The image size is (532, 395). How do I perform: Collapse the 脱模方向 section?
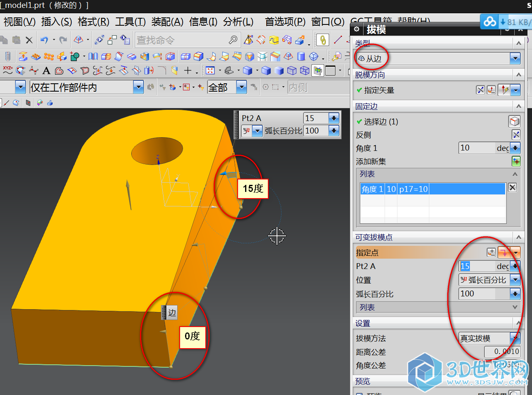tap(518, 75)
